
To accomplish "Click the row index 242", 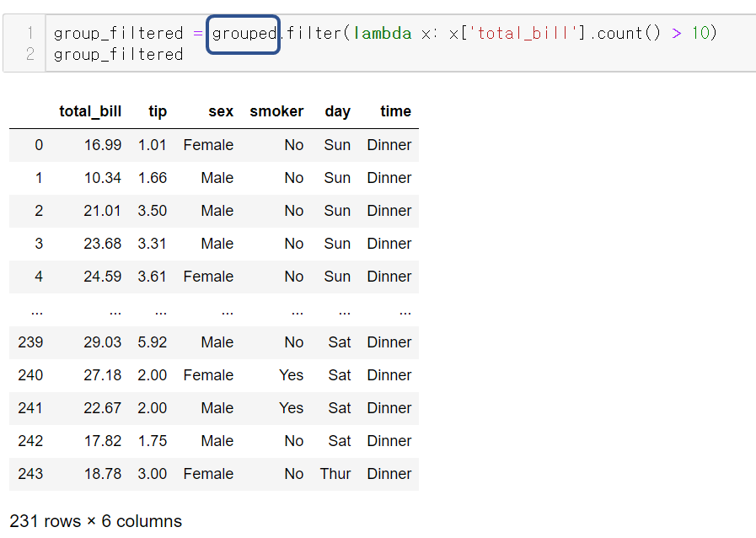I will click(x=30, y=440).
